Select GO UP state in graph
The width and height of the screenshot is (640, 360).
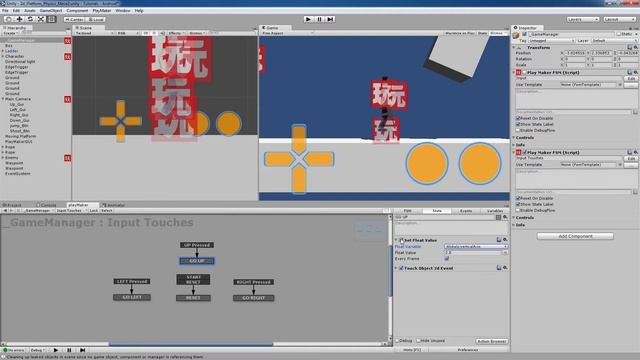point(197,261)
